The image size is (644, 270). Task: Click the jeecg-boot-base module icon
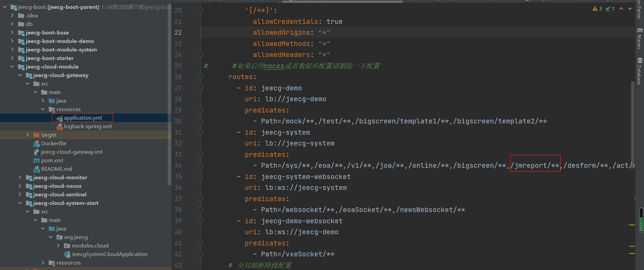21,33
